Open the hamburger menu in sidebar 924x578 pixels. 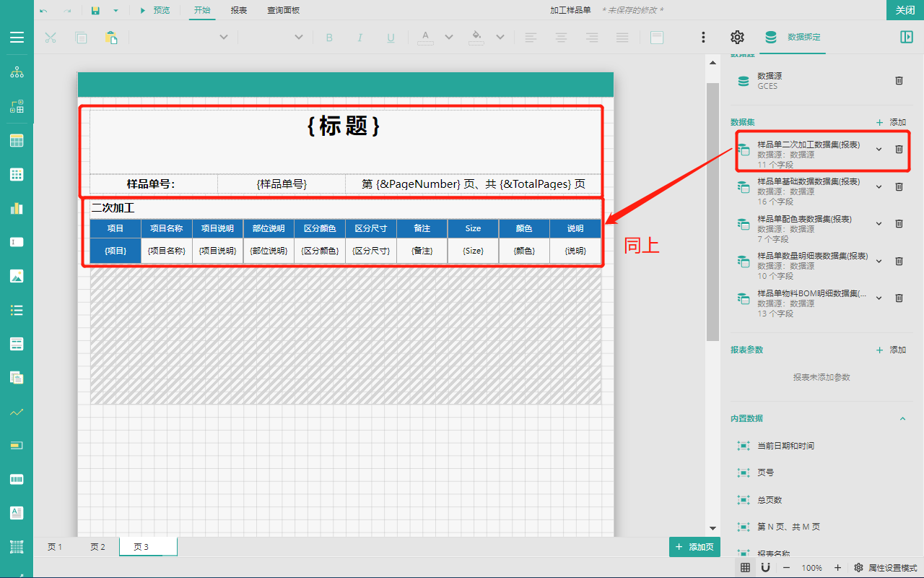pyautogui.click(x=17, y=38)
